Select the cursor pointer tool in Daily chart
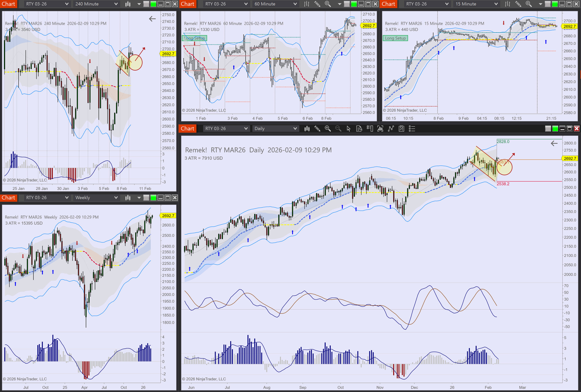Screen dimensions: 581x392 [x=349, y=129]
